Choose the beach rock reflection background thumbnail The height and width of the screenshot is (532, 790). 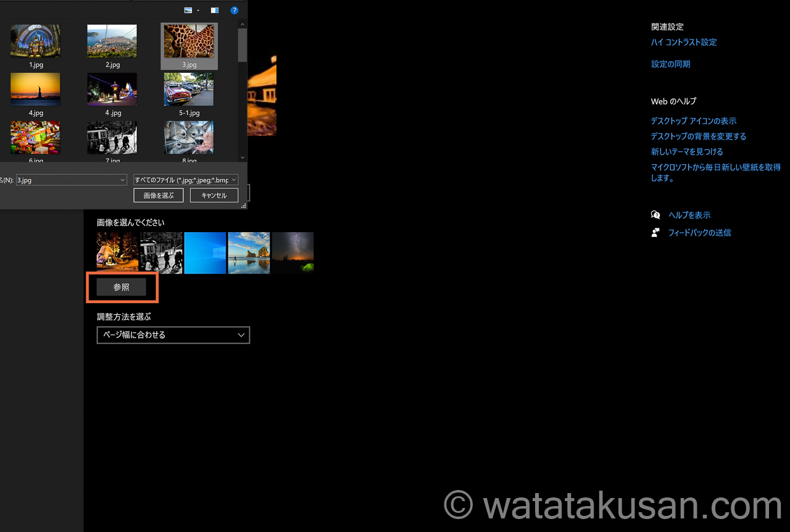coord(249,252)
